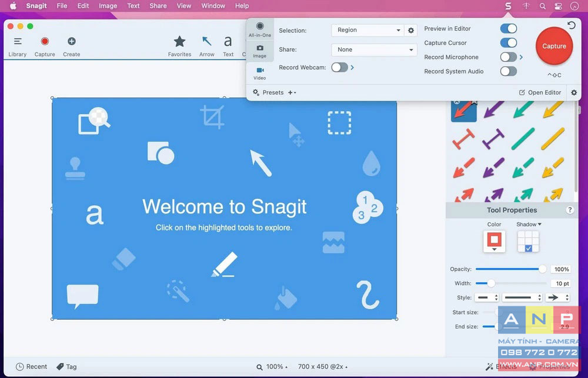Enable the Record Microphone switch
This screenshot has height=378, width=588.
[x=509, y=57]
